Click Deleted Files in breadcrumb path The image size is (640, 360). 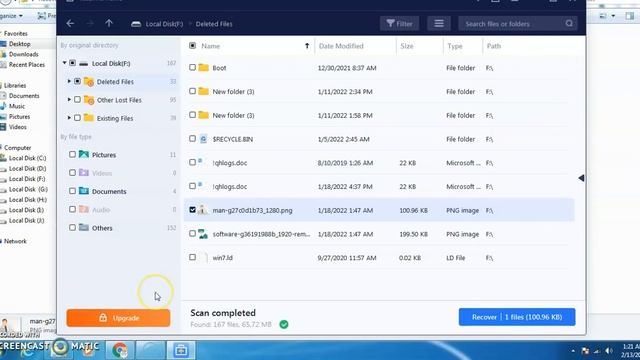(x=214, y=24)
